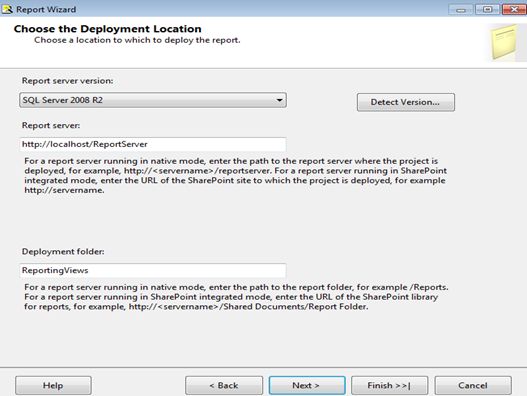Click the Detect Version button
The image size is (527, 396).
[x=406, y=102]
